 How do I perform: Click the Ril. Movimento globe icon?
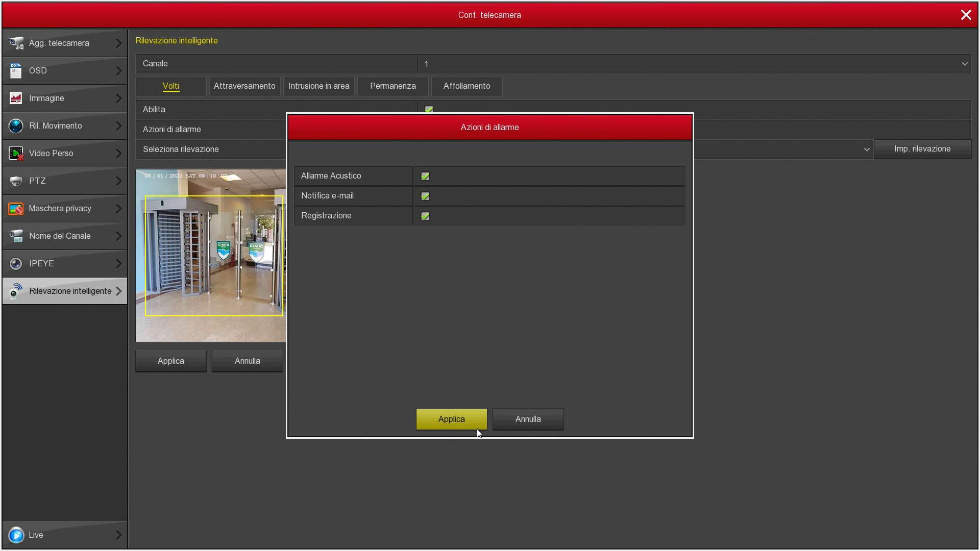point(16,126)
